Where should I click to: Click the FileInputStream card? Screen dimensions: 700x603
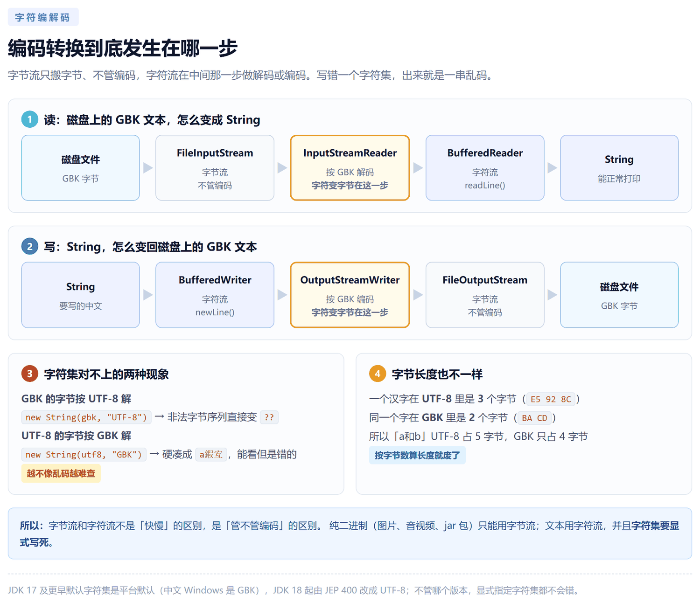click(x=215, y=168)
